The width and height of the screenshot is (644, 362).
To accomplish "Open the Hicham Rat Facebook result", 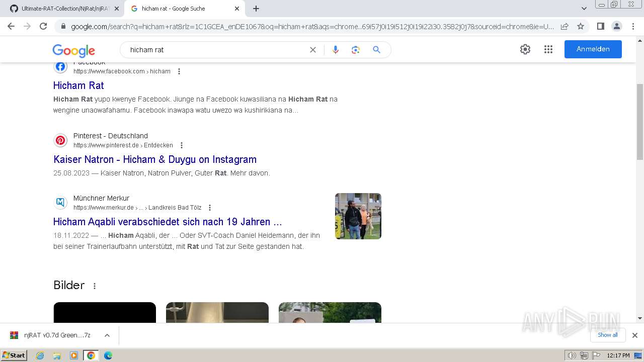I will 78,85.
